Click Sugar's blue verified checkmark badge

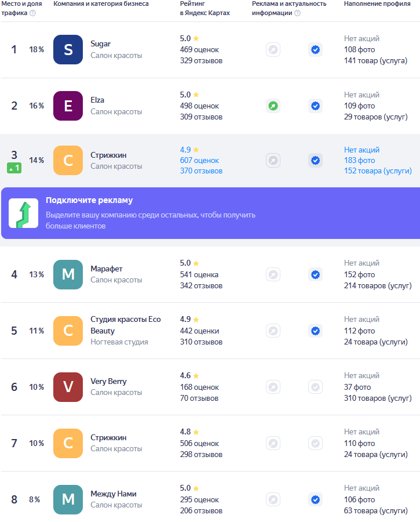pyautogui.click(x=315, y=50)
